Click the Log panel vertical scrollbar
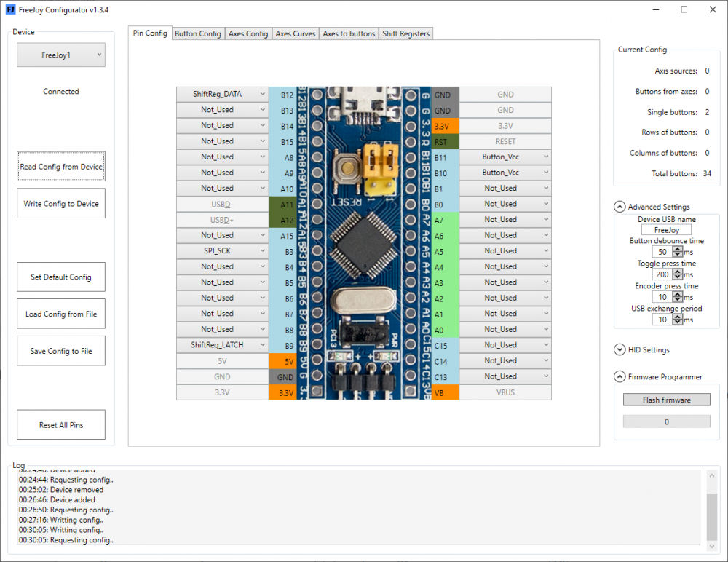This screenshot has height=562, width=728. tap(711, 510)
